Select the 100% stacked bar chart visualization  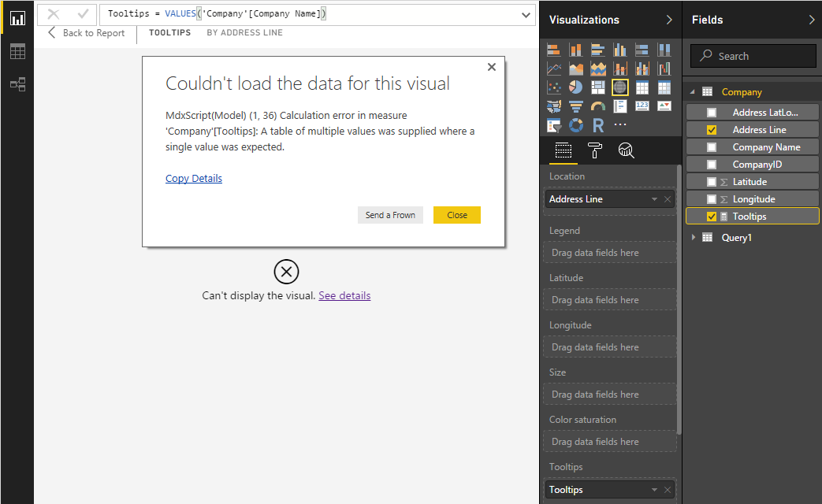tap(642, 50)
